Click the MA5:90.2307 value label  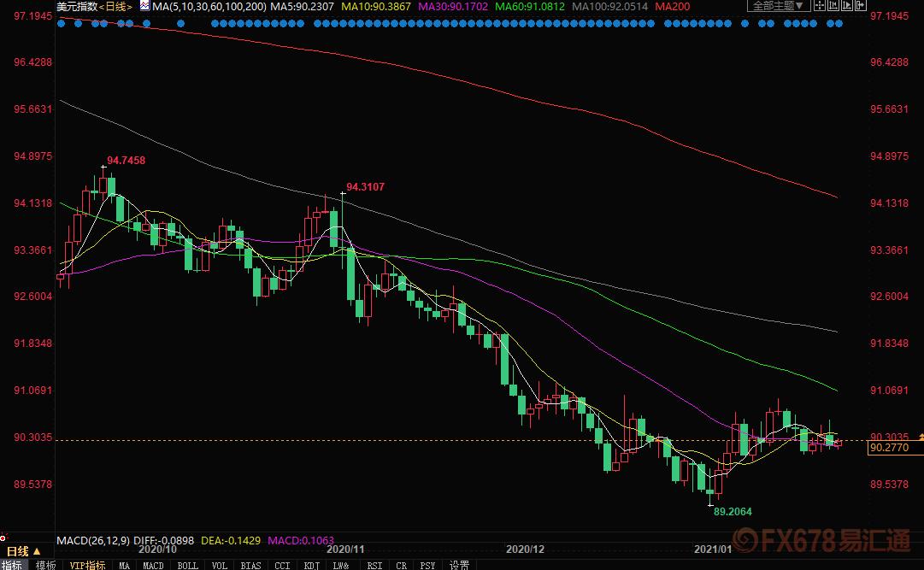click(302, 7)
